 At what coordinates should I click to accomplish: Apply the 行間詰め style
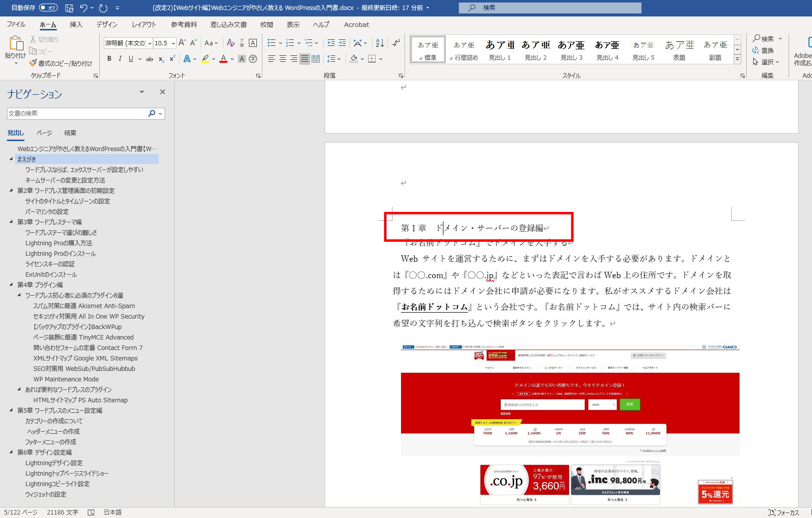click(x=464, y=50)
